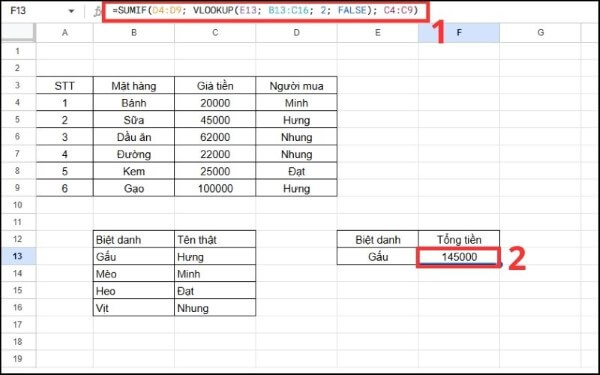The height and width of the screenshot is (375, 600).
Task: Click Biệt danh header in column B
Action: pos(134,240)
